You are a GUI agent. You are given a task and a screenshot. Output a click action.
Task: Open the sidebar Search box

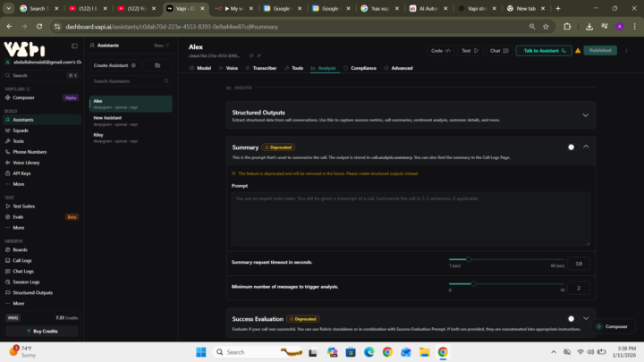pos(41,75)
